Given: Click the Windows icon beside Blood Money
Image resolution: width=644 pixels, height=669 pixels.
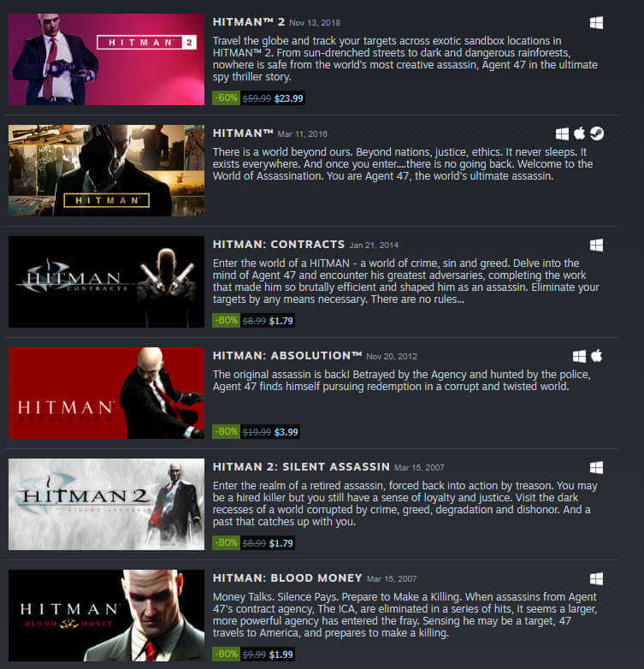Looking at the screenshot, I should coord(596,579).
